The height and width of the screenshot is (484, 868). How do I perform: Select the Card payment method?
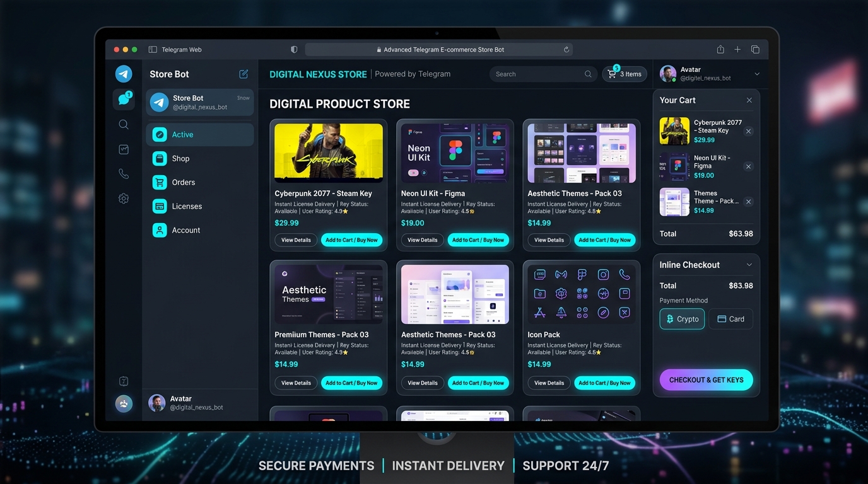tap(730, 319)
